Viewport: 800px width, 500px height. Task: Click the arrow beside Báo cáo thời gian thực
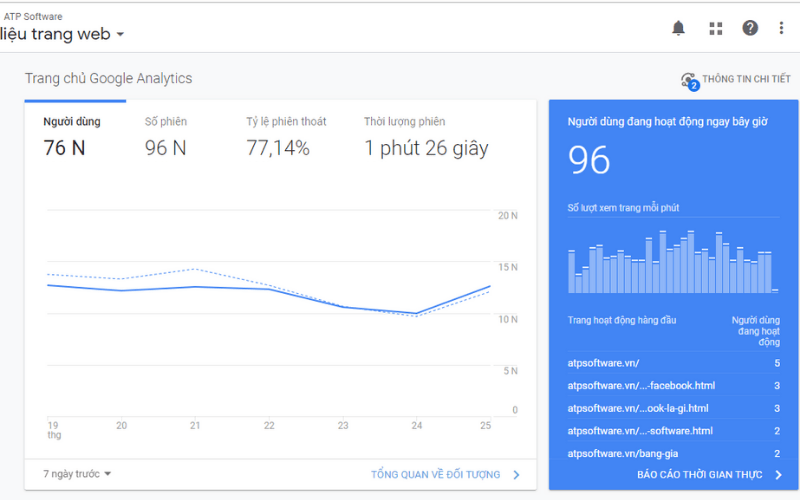778,474
